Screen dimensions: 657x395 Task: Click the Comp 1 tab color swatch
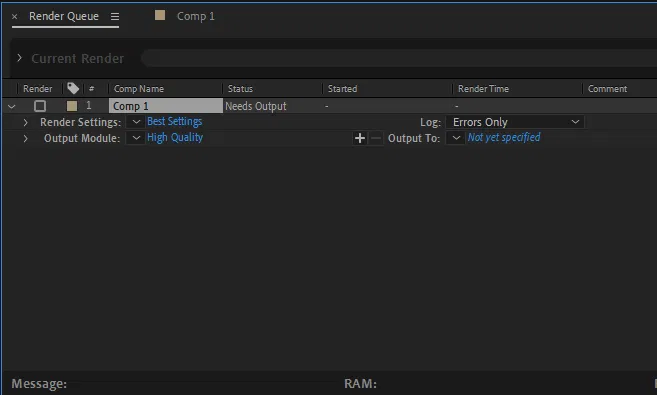pyautogui.click(x=160, y=15)
